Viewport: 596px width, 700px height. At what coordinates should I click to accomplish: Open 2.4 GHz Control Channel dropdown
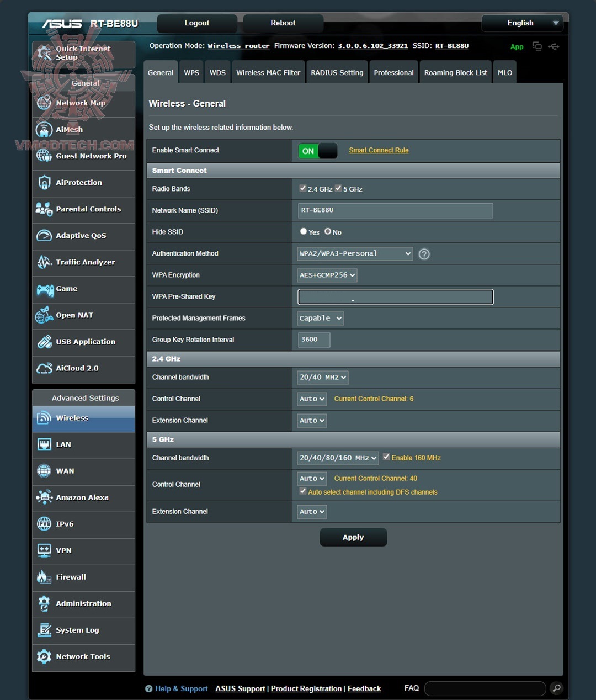pyautogui.click(x=312, y=399)
